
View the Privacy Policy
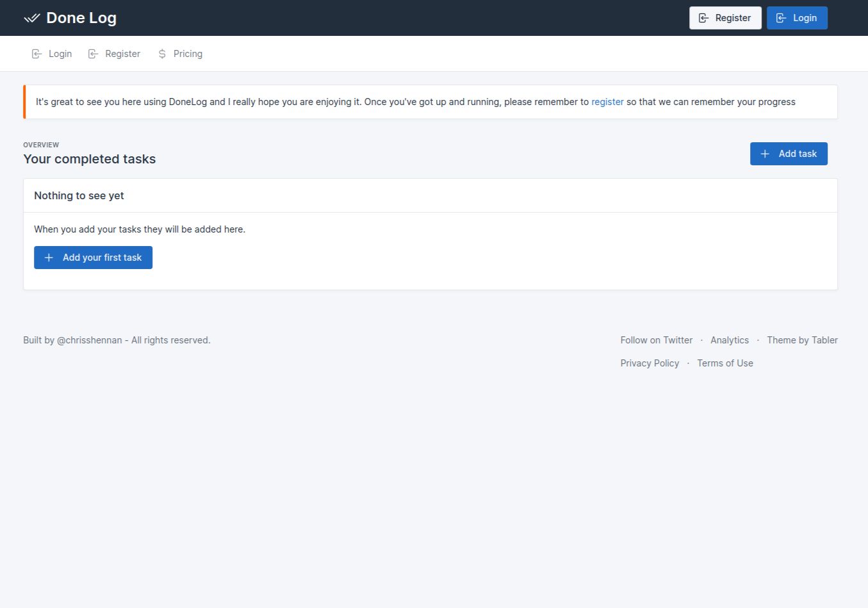pyautogui.click(x=650, y=363)
